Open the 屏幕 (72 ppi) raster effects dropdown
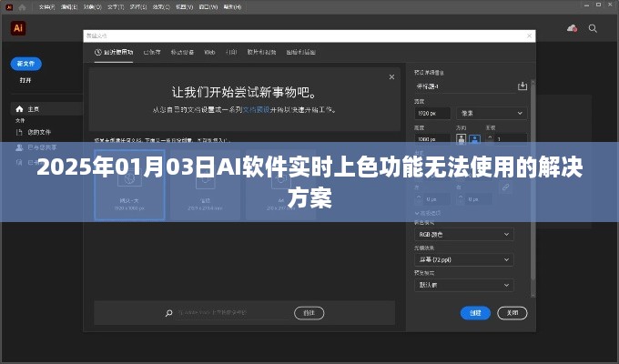Screen dimensions: 619x364 click(x=464, y=259)
